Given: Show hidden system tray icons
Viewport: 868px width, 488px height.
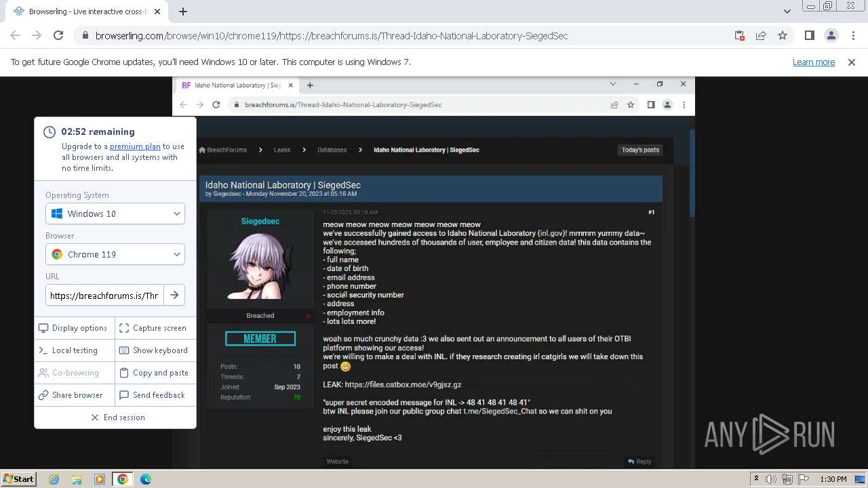Looking at the screenshot, I should pos(755,479).
